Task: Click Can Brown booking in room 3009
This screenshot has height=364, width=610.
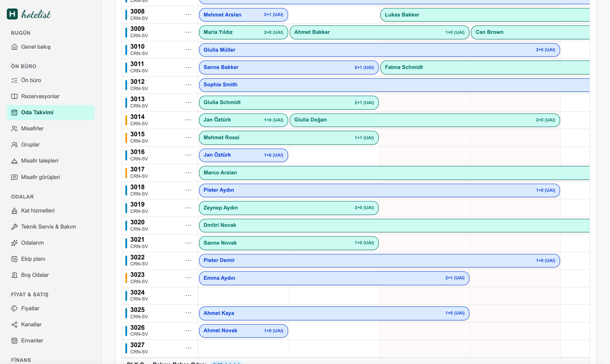Action: tap(530, 32)
